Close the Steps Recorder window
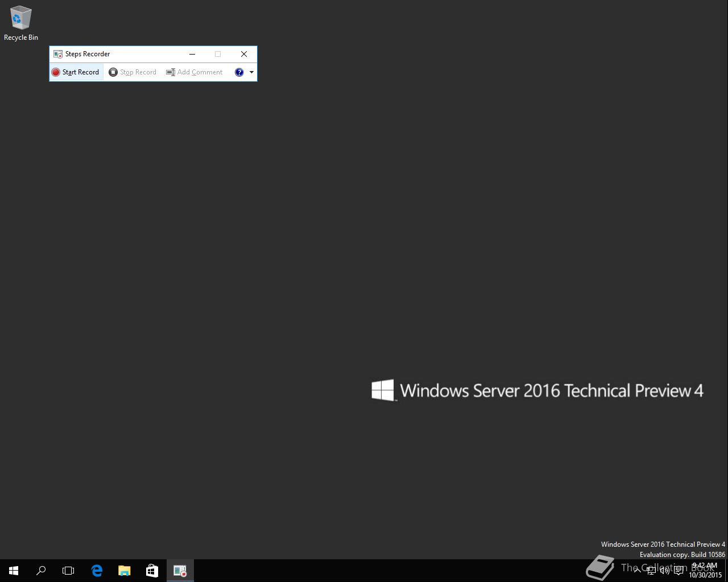Image resolution: width=728 pixels, height=582 pixels. pos(244,54)
